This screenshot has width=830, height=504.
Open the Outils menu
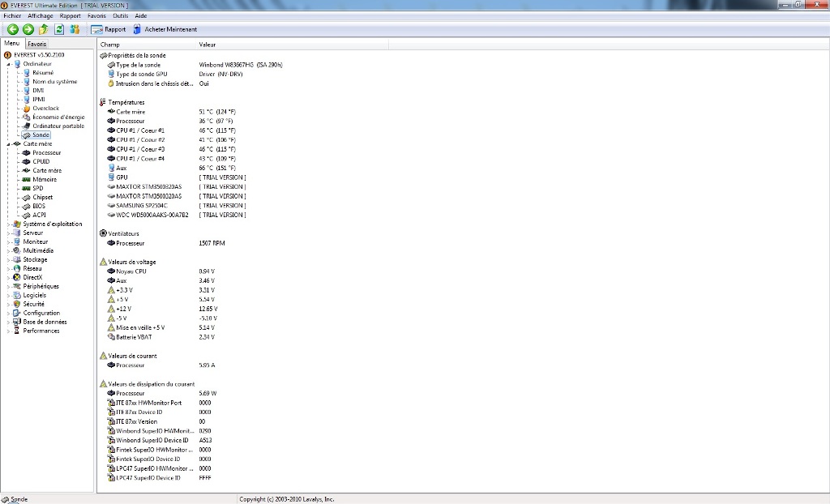[x=120, y=15]
